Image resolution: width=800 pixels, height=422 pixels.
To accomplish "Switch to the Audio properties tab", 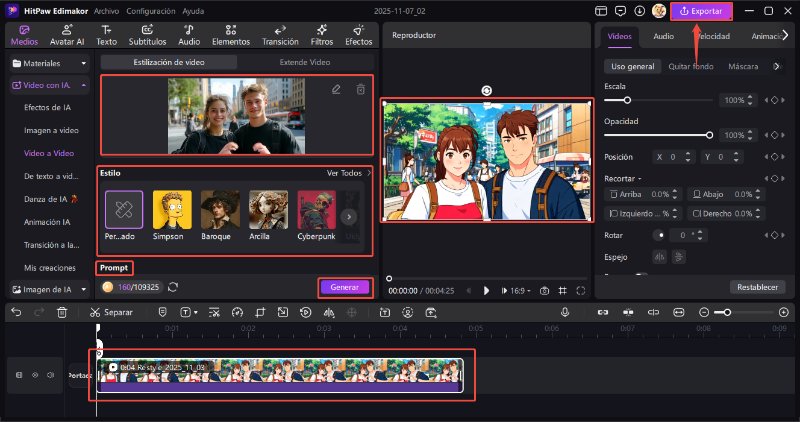I will [663, 36].
